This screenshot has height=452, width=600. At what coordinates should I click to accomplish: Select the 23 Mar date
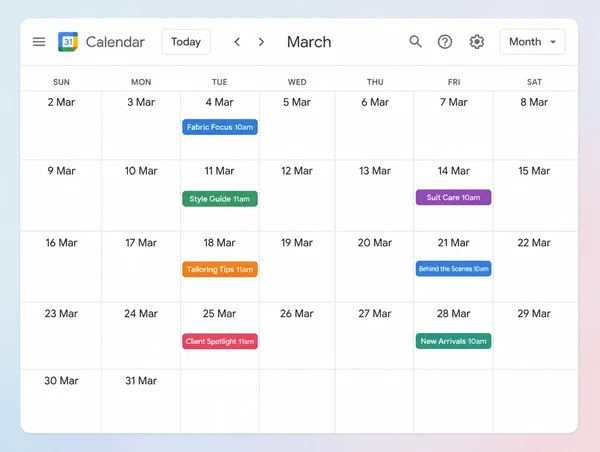61,313
